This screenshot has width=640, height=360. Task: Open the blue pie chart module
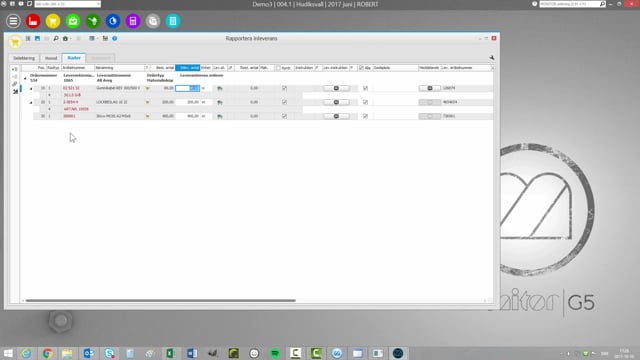point(113,21)
